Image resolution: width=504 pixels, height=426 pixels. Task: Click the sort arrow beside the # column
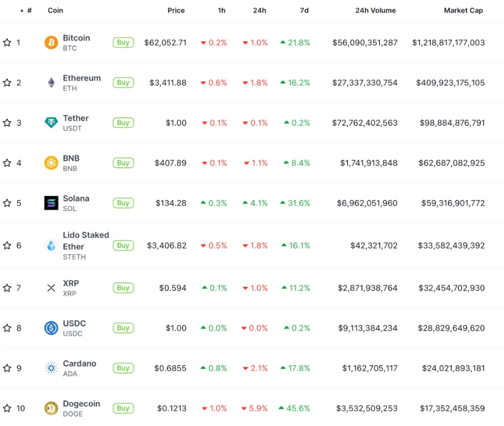(x=21, y=10)
